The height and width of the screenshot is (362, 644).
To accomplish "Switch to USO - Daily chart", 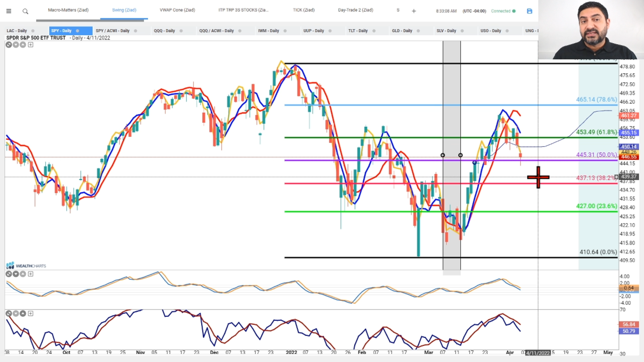I will click(x=491, y=31).
